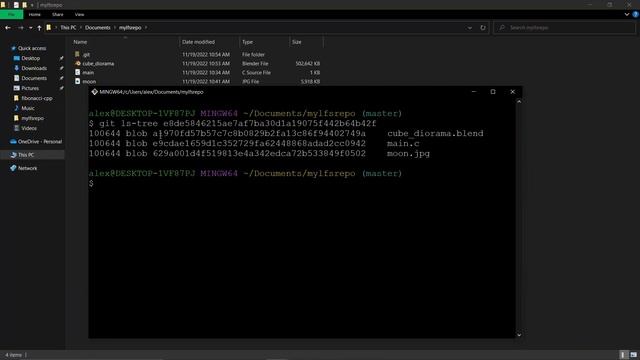Minimize the MINGW64 terminal window

pos(474,92)
